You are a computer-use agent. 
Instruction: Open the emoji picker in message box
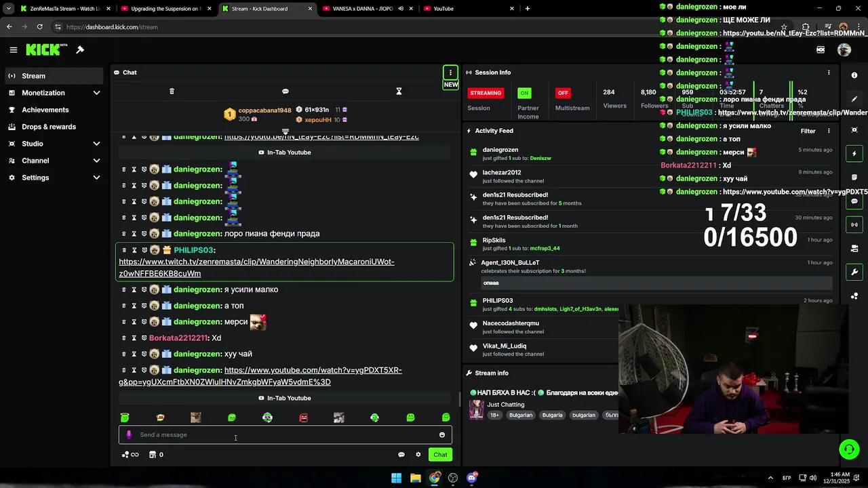pyautogui.click(x=442, y=435)
